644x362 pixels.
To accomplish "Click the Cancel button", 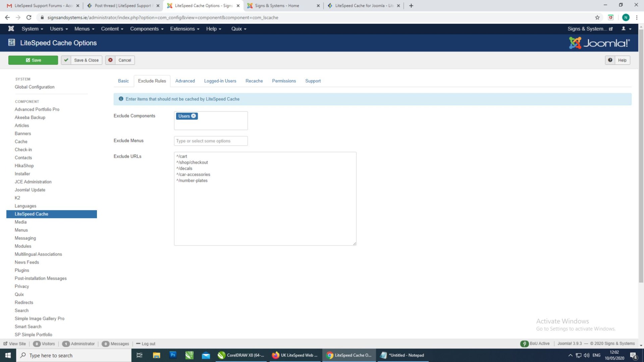I will [120, 60].
